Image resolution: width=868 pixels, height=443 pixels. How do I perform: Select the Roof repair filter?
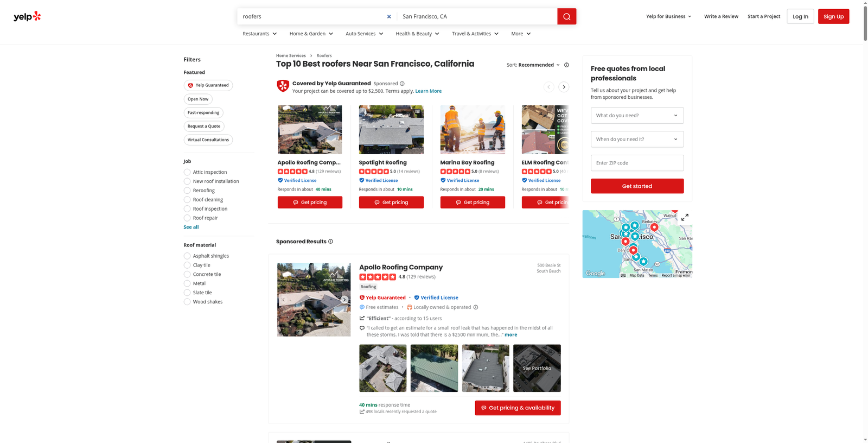tap(187, 218)
